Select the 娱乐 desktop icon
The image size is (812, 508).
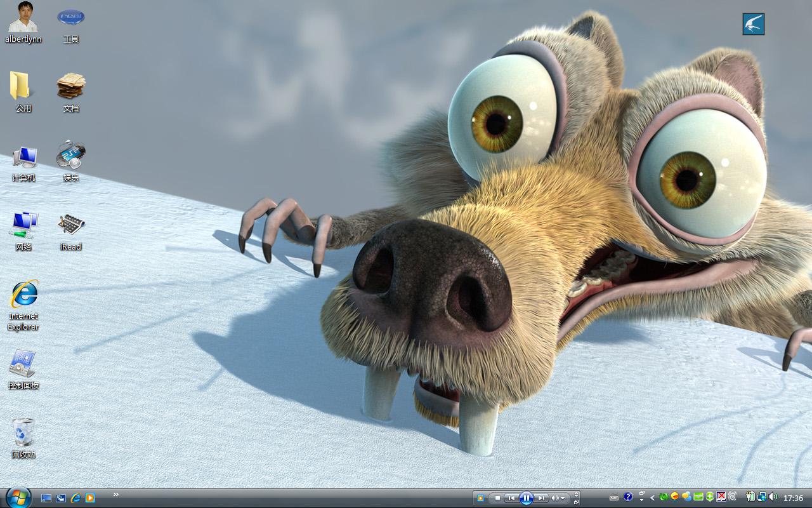tap(71, 161)
